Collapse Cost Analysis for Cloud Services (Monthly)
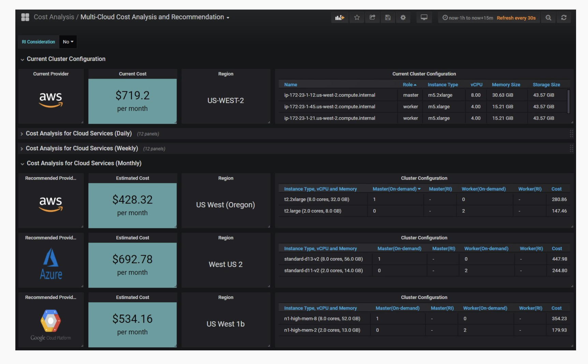The width and height of the screenshot is (588, 364). pos(81,164)
